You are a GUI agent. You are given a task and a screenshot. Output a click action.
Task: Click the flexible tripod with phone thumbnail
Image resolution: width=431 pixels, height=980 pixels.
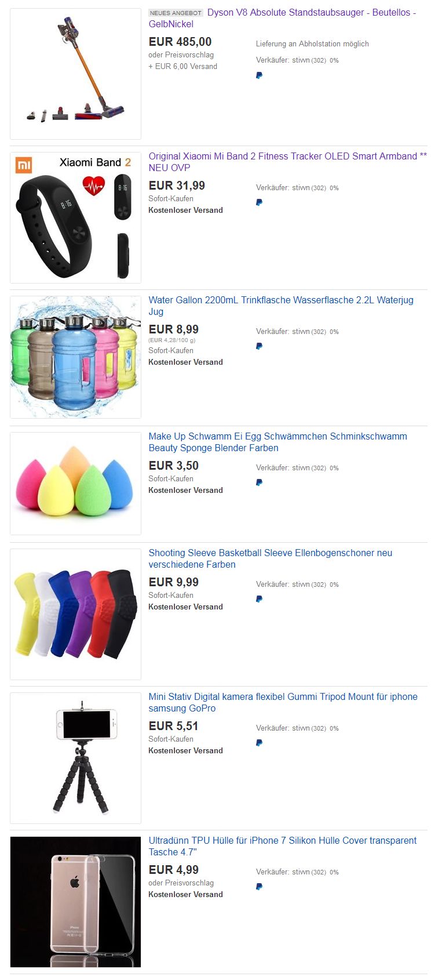pos(75,758)
